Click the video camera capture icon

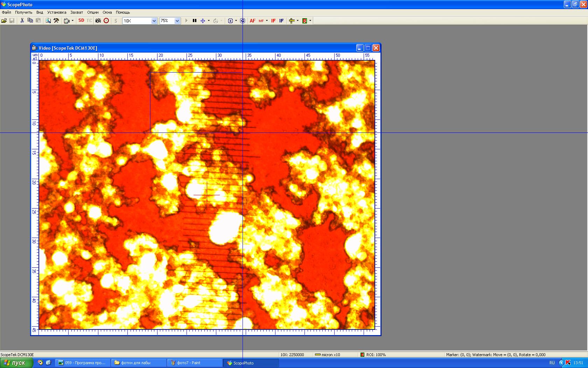pyautogui.click(x=98, y=21)
